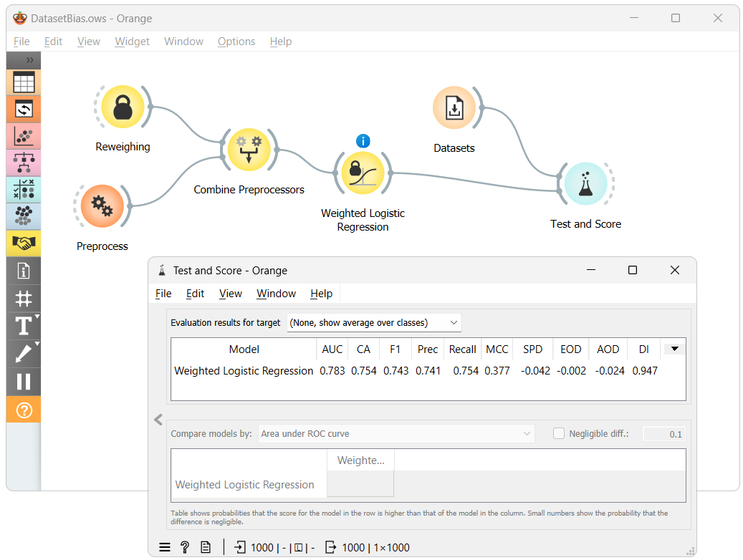
Task: Open the Transform category in sidebar
Action: 24,110
